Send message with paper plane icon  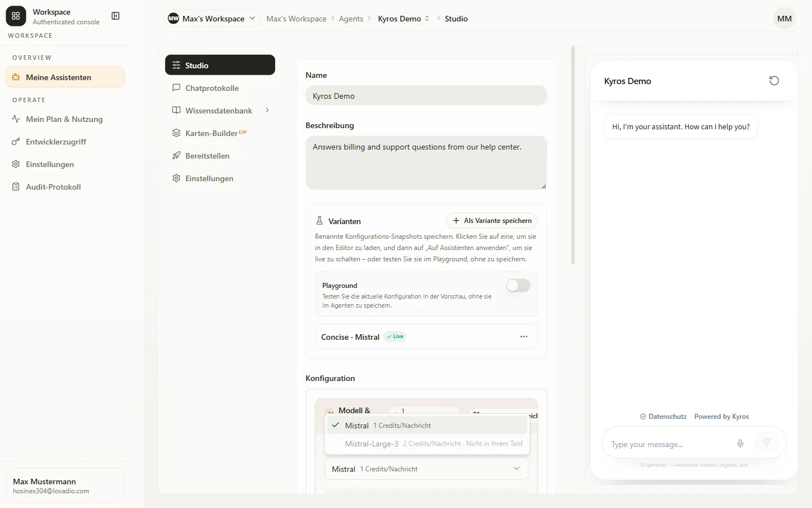coord(766,443)
